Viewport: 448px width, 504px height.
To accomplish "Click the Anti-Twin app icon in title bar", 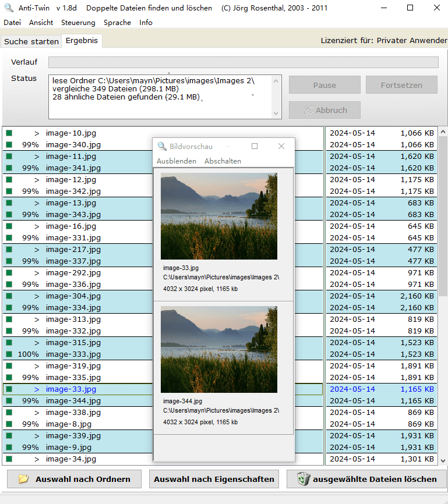I will (x=8, y=8).
